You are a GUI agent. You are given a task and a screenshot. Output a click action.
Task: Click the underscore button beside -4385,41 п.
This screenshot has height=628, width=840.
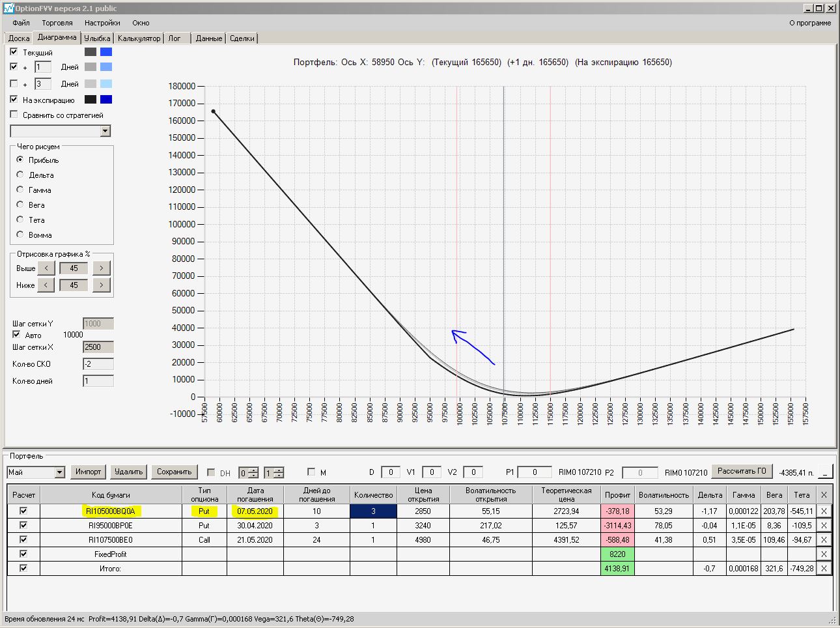point(825,472)
